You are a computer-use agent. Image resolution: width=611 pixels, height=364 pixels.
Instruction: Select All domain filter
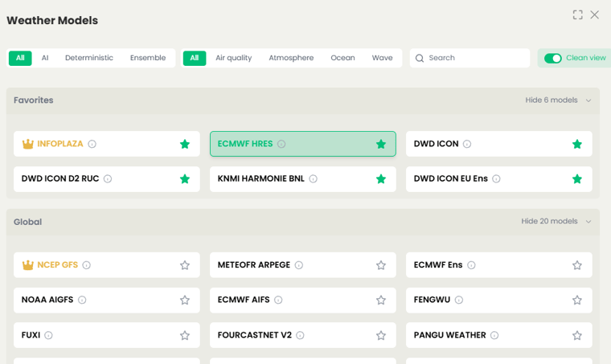pyautogui.click(x=195, y=58)
